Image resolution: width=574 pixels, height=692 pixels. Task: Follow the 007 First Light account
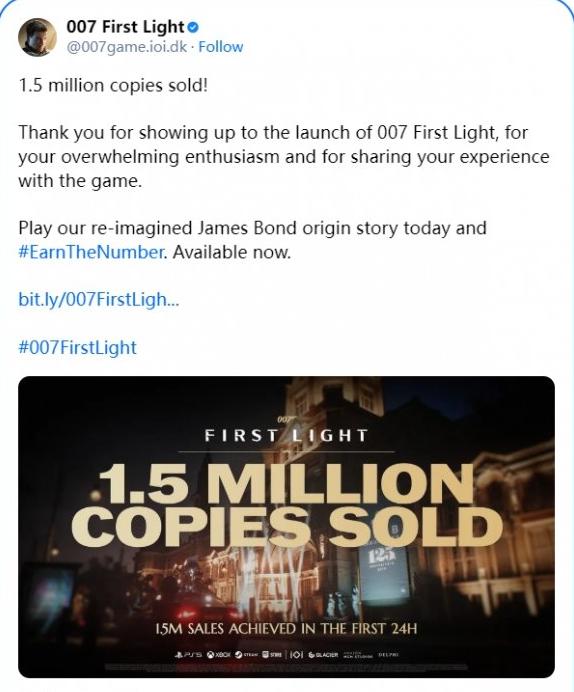click(221, 47)
